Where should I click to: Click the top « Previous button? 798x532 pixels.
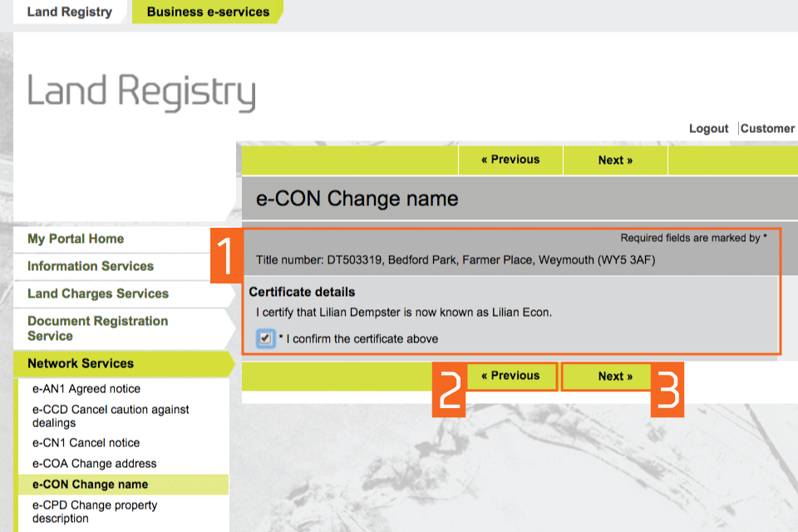510,160
